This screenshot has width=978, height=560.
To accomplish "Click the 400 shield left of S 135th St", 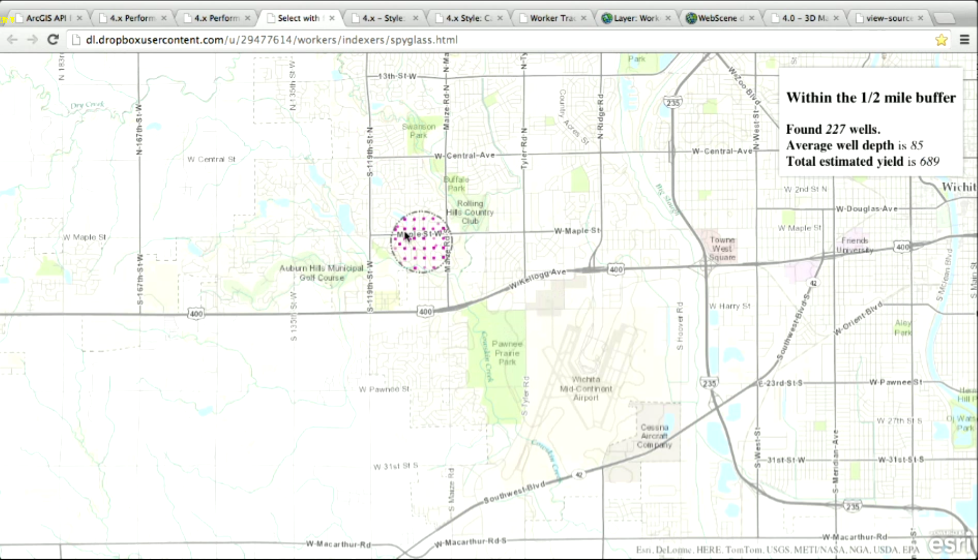I will pos(196,314).
